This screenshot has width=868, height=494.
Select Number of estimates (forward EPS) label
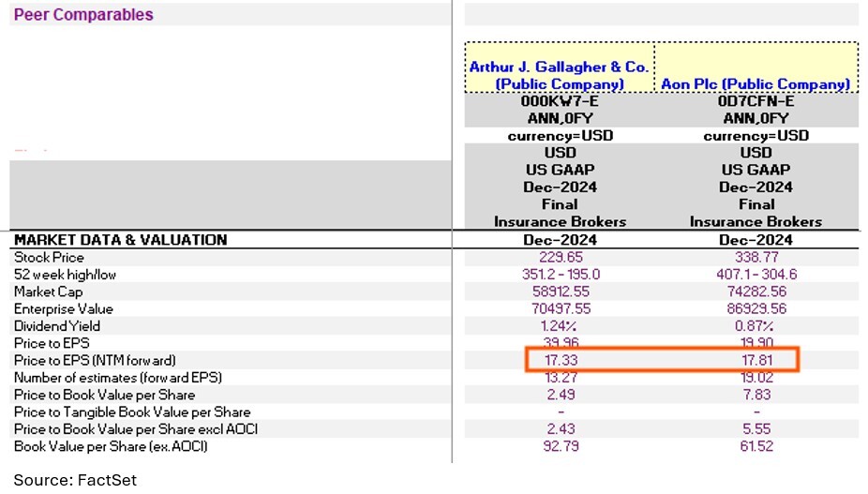click(x=118, y=378)
